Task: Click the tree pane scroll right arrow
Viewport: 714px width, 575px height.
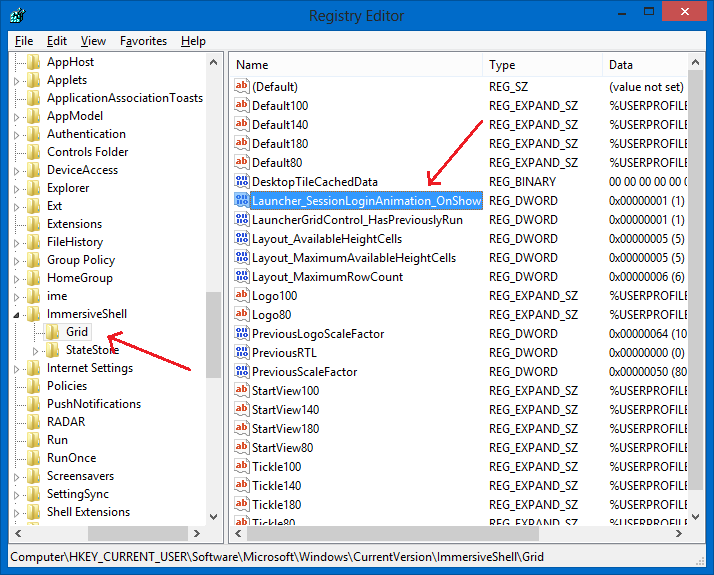Action: point(197,534)
